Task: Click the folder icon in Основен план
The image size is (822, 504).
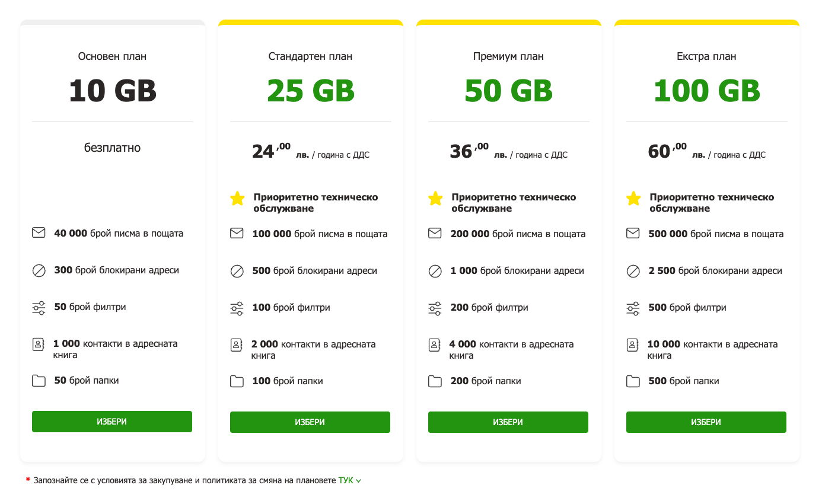Action: coord(39,381)
